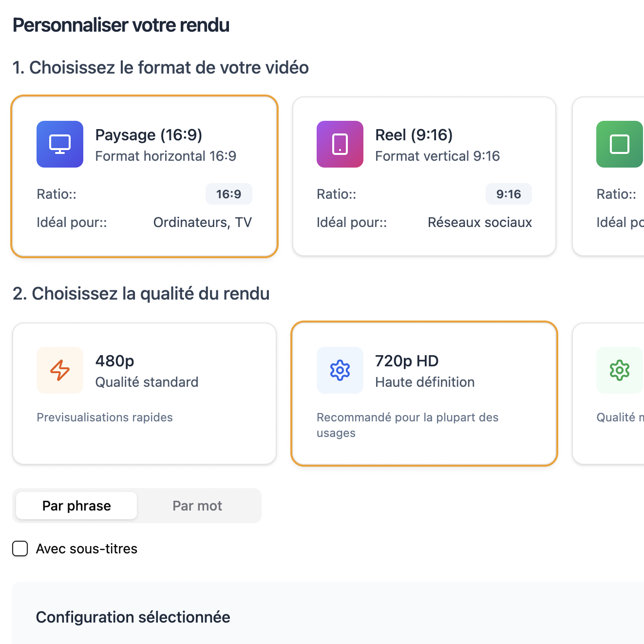Enable the Avec sous-titres checkbox

point(20,549)
